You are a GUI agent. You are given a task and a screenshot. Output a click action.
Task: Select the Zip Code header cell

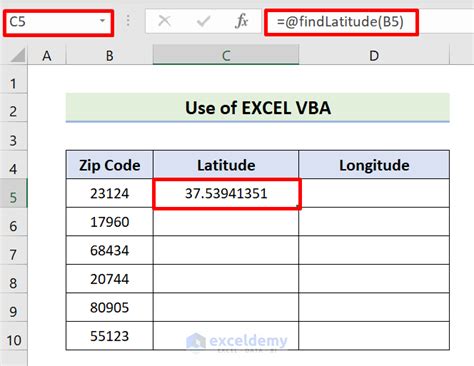[110, 165]
